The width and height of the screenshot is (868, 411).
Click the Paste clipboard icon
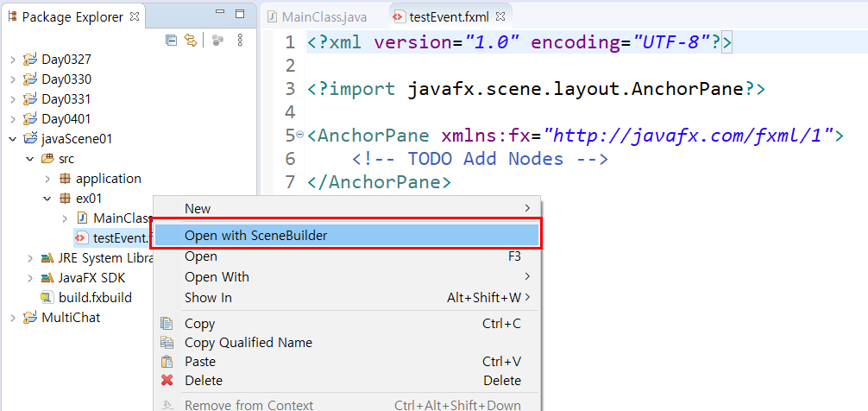(x=167, y=362)
